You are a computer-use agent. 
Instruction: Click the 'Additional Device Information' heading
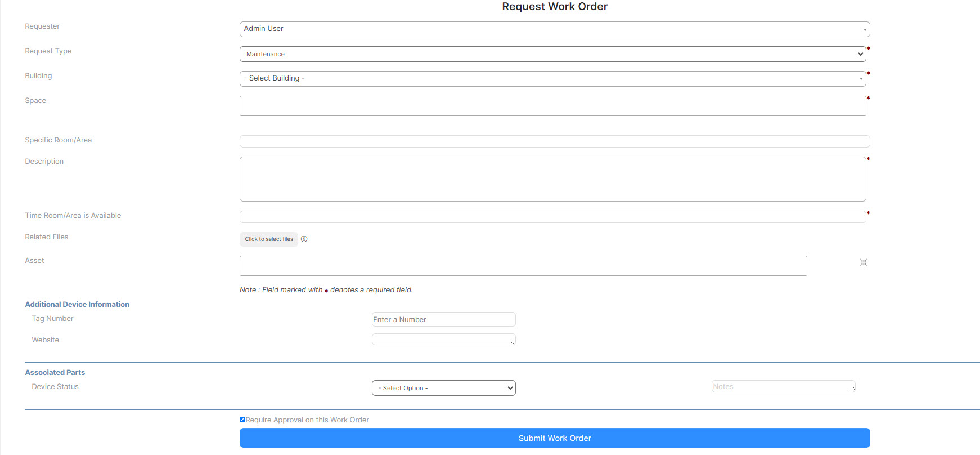coord(77,304)
